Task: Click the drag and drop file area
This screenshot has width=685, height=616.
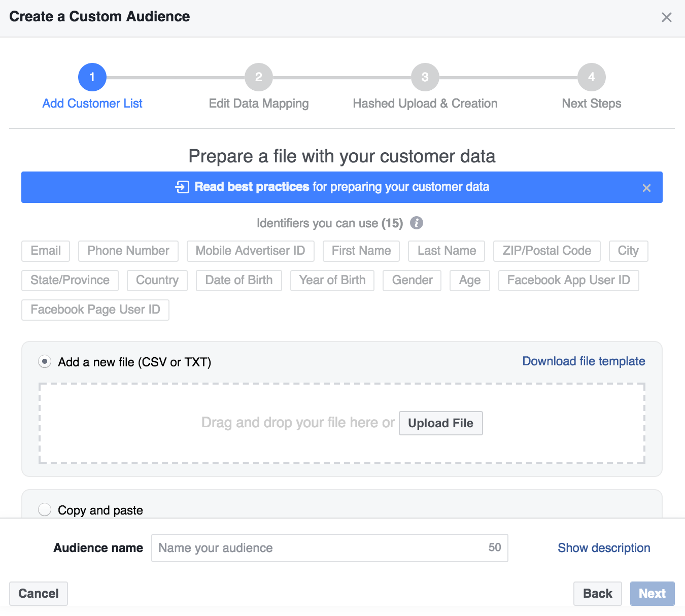Action: [342, 423]
